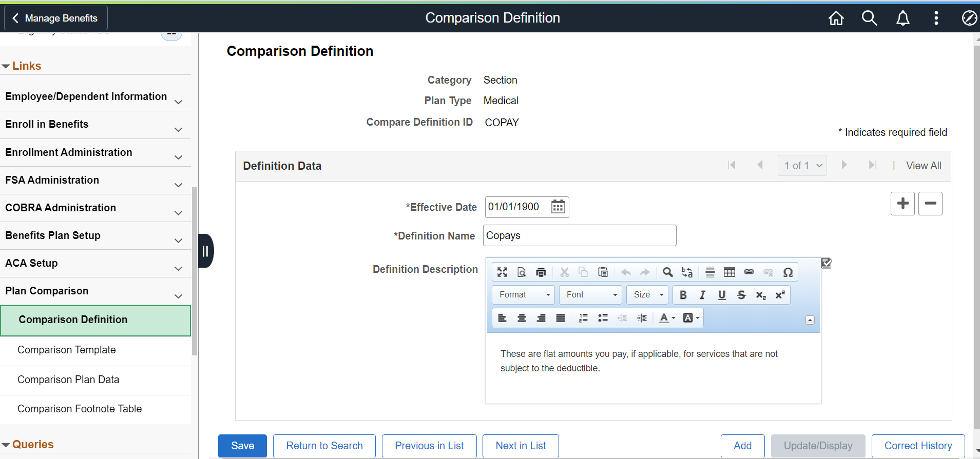980x459 pixels.
Task: Open Comparison Plan Data menu item
Action: coord(68,380)
